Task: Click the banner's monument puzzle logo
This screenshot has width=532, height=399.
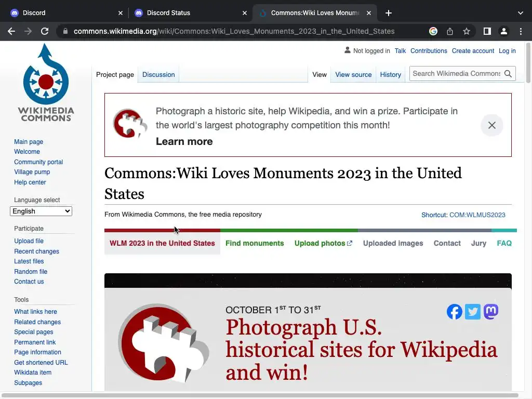Action: tap(130, 123)
